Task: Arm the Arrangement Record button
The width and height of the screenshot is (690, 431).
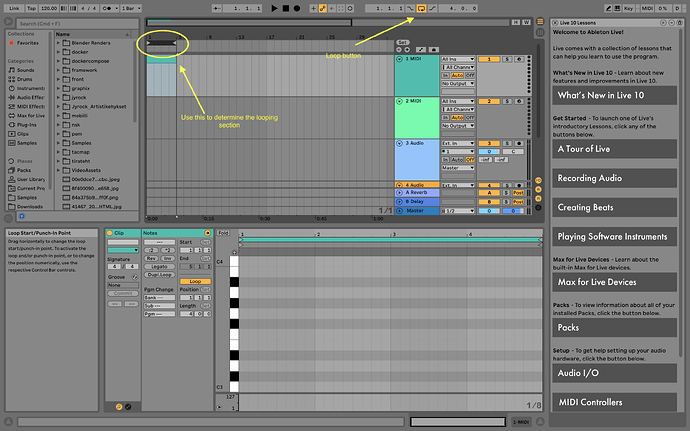Action: pos(297,8)
